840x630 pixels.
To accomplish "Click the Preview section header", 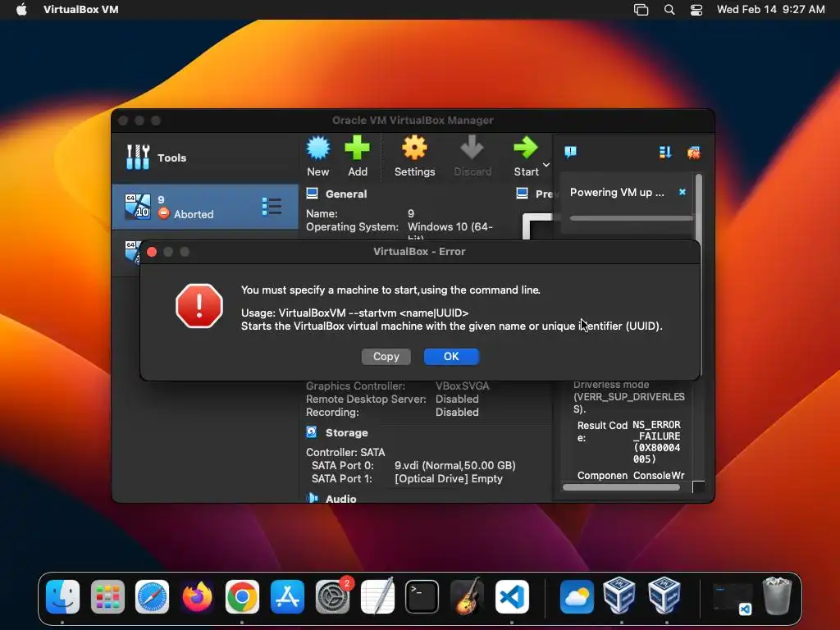I will click(543, 194).
